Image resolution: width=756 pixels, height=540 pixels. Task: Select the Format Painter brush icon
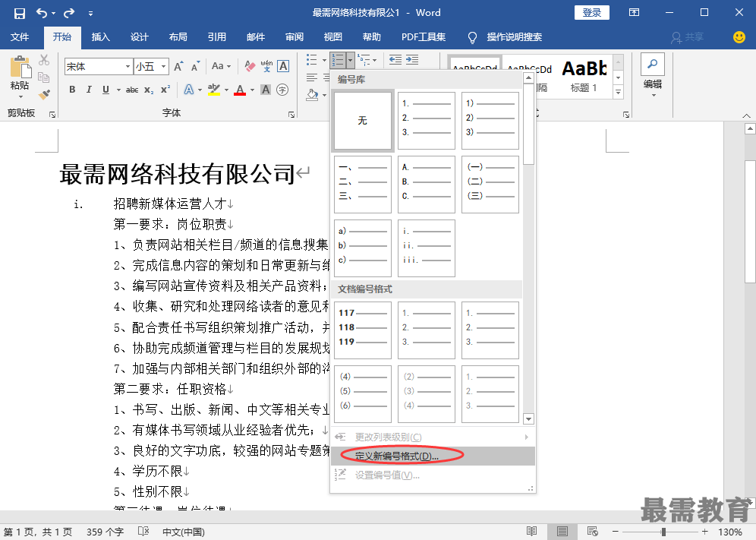point(44,94)
